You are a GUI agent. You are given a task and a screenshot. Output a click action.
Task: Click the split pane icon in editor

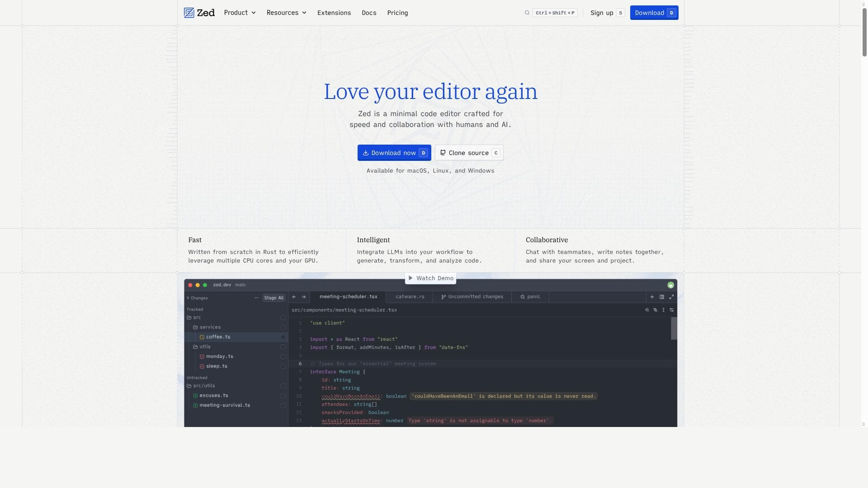[662, 297]
